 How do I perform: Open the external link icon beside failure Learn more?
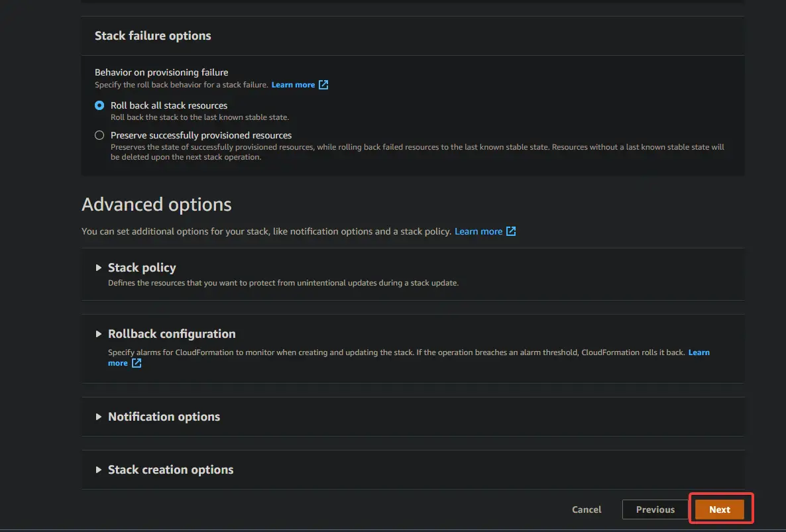pyautogui.click(x=323, y=85)
